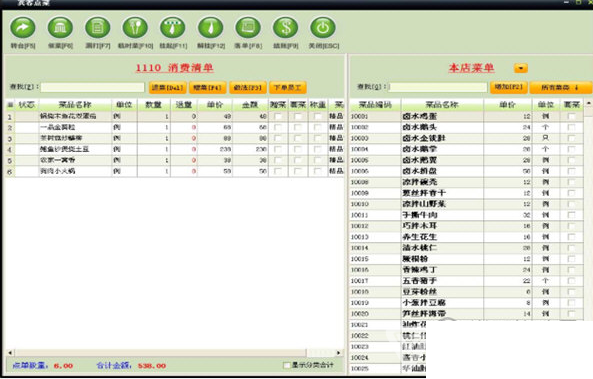Select menu item 豆芽粉丝 code 10018
The image size is (593, 379).
point(466,292)
